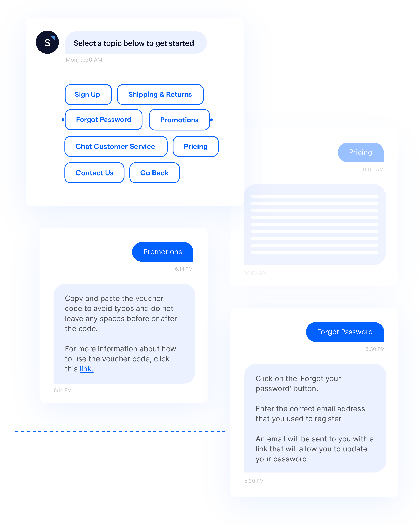This screenshot has height=525, width=420.
Task: Click the Go Back button
Action: 154,173
